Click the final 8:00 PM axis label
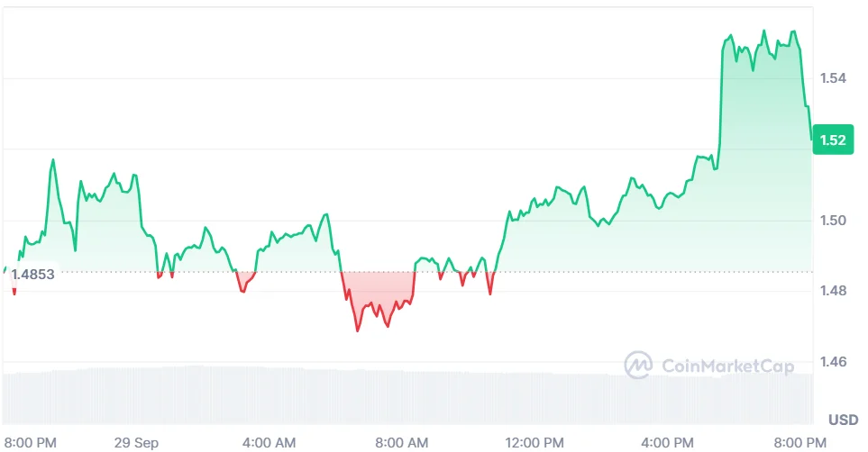Screen dimensions: 868x452 [799, 443]
